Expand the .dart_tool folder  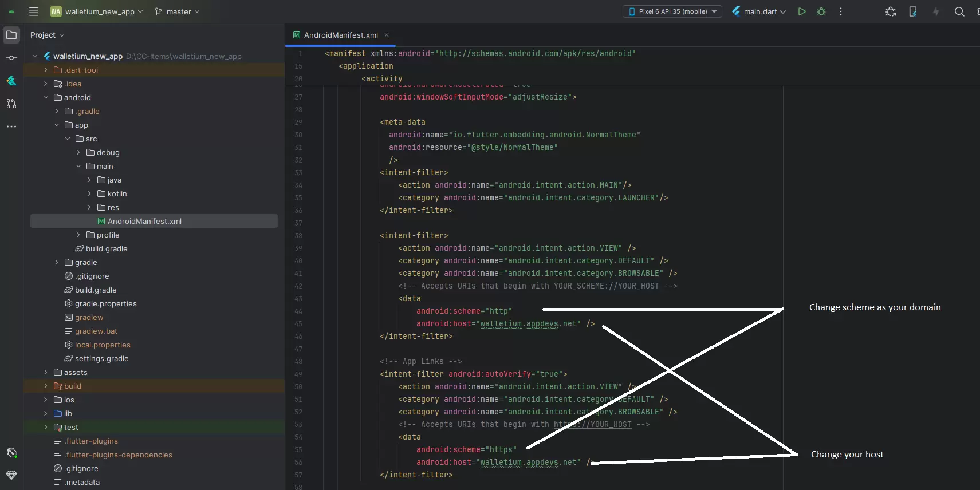46,70
